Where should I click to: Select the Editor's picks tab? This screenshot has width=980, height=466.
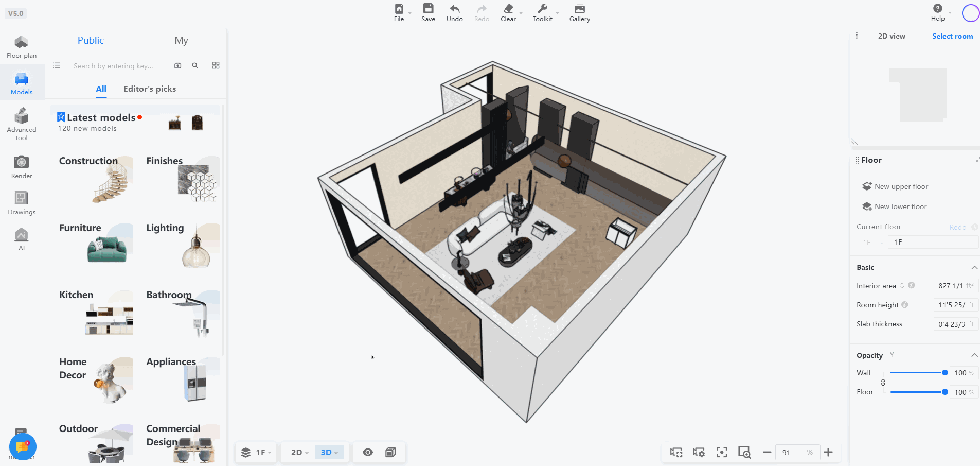pyautogui.click(x=150, y=89)
